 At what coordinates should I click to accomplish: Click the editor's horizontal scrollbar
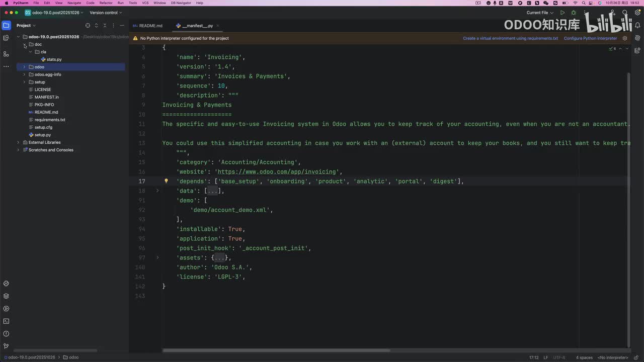pyautogui.click(x=276, y=350)
